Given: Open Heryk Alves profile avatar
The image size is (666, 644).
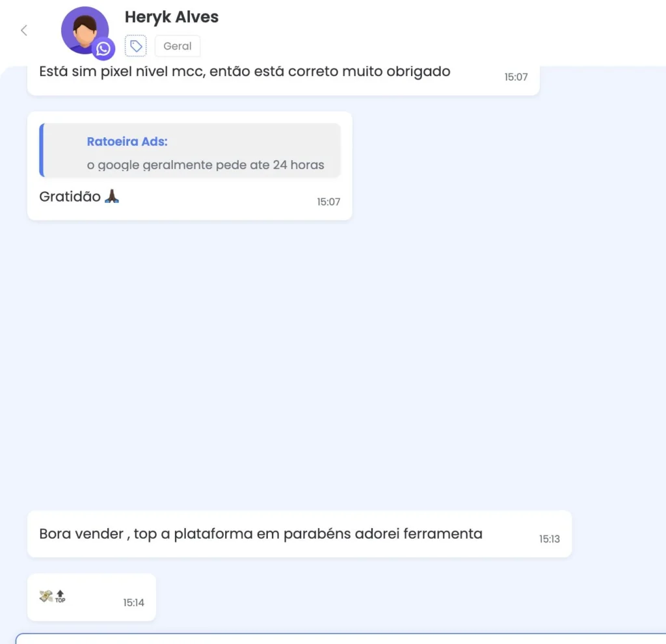Looking at the screenshot, I should pyautogui.click(x=85, y=30).
